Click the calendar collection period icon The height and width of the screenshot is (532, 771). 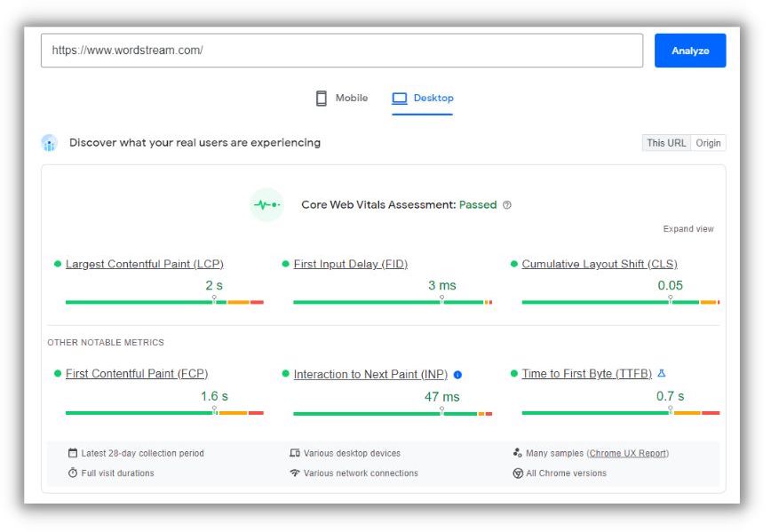[x=73, y=453]
